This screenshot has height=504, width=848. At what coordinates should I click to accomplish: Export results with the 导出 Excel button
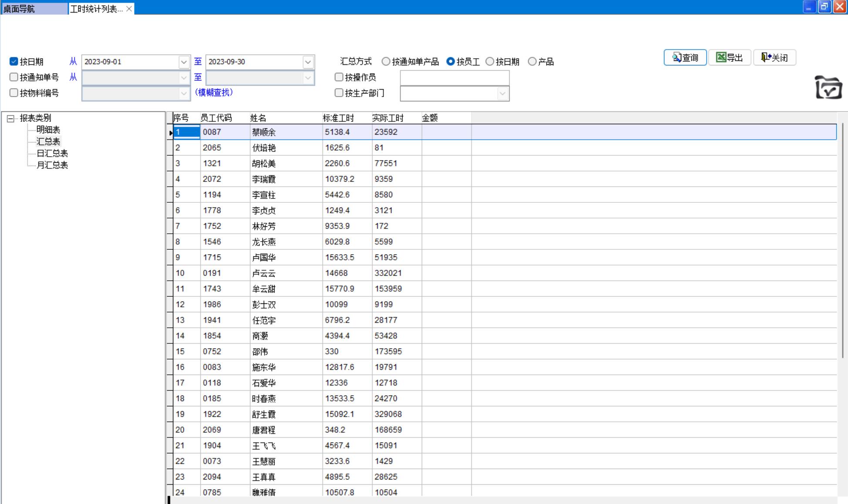(x=730, y=57)
